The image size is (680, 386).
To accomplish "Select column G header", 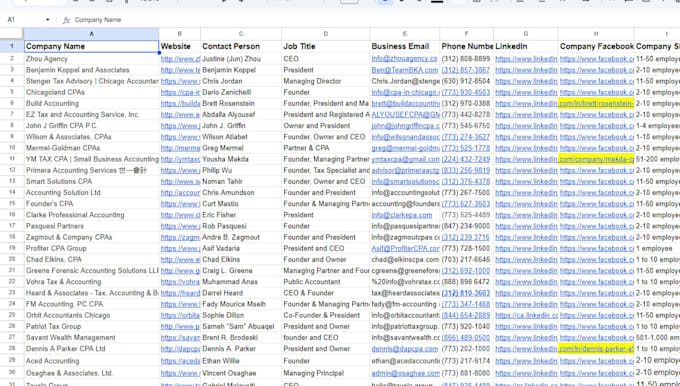I will click(x=526, y=33).
